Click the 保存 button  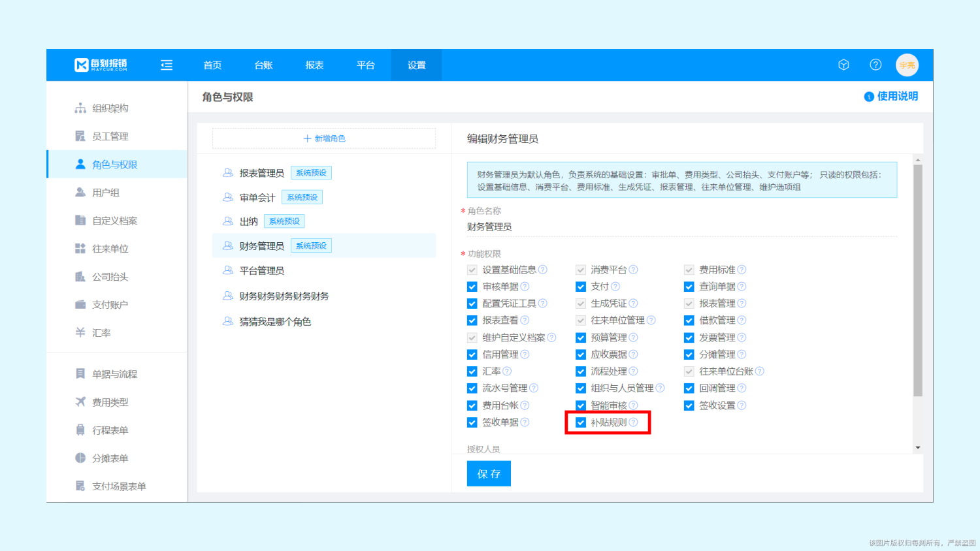coord(489,474)
